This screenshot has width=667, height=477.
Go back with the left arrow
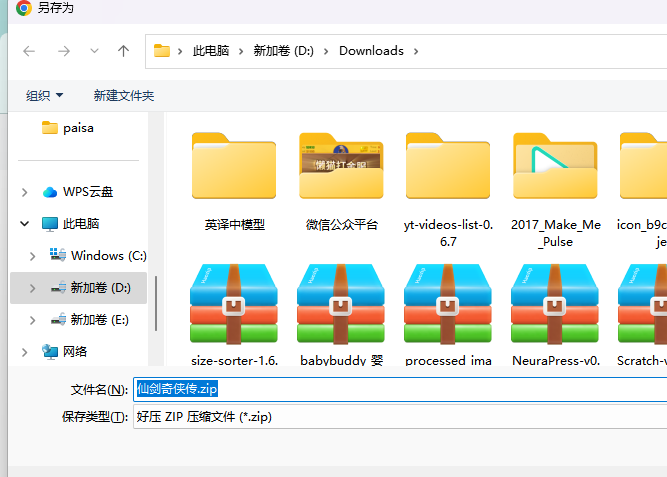coord(29,51)
